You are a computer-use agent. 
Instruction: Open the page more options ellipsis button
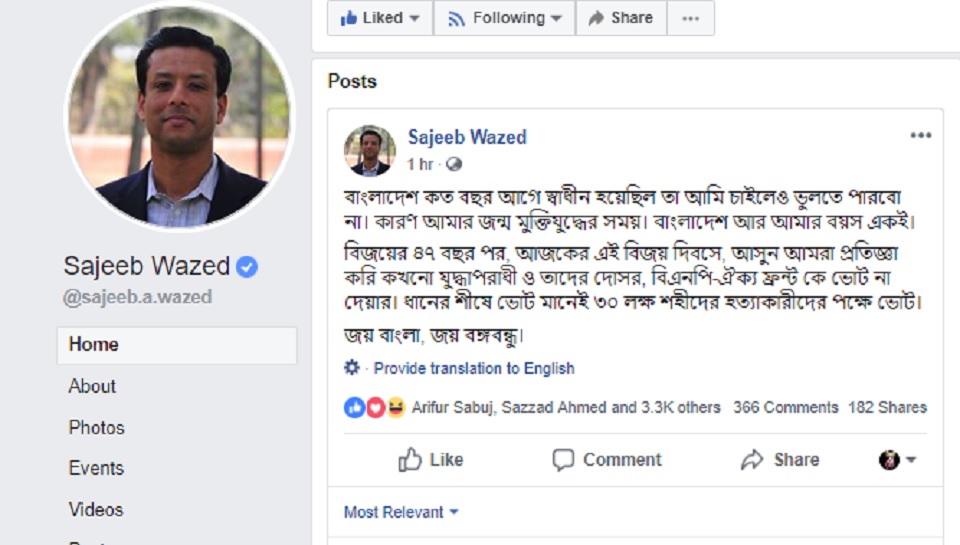tap(690, 18)
